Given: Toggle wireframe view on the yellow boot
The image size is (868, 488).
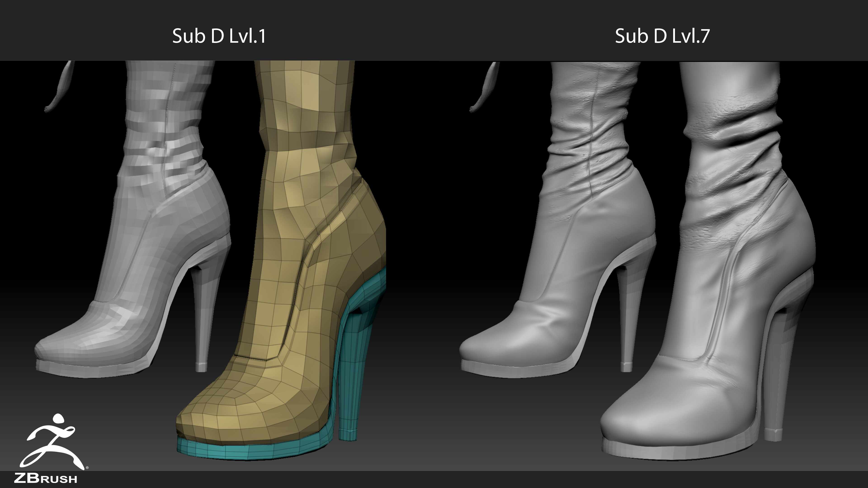Looking at the screenshot, I should (297, 236).
